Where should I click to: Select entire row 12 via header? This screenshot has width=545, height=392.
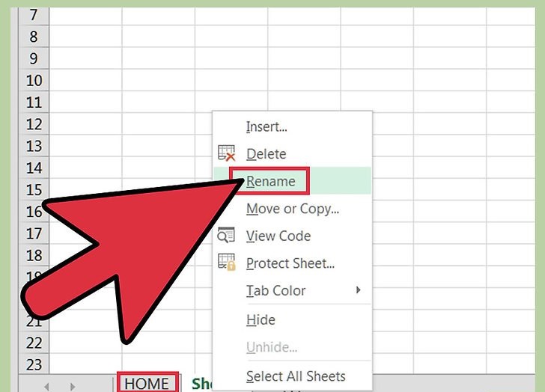[x=34, y=124]
